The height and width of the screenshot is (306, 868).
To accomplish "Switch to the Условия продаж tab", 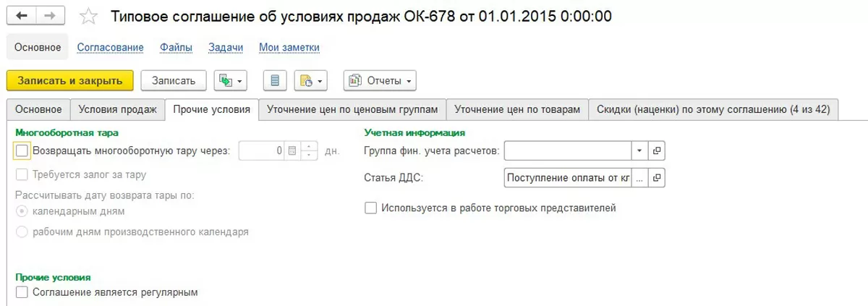I will tap(117, 109).
